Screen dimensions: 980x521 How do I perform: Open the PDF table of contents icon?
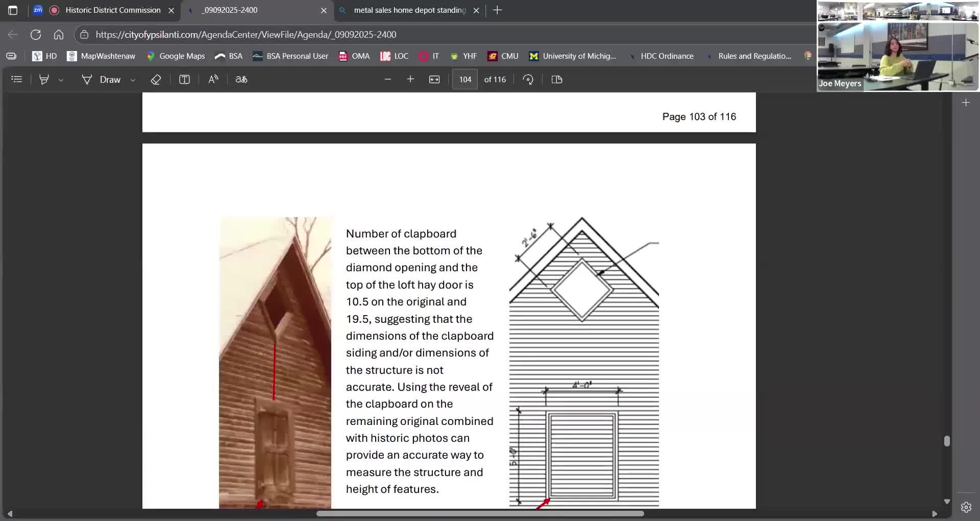(x=17, y=79)
